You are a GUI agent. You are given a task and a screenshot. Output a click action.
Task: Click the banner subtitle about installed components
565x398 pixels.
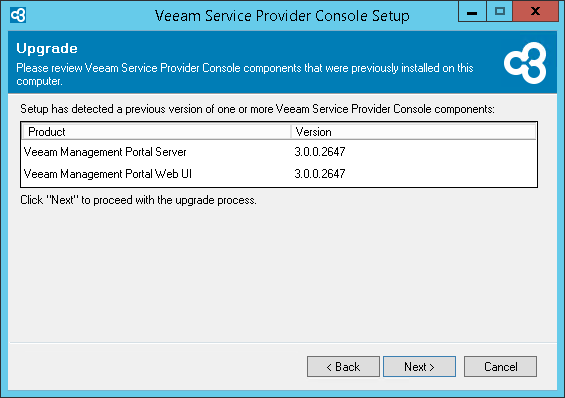245,75
